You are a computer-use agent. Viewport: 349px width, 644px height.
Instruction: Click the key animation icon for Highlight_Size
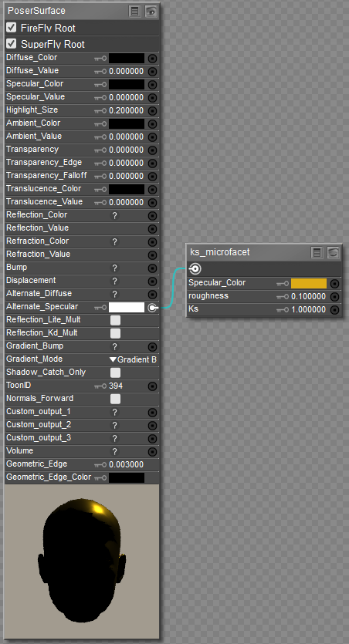pos(100,110)
